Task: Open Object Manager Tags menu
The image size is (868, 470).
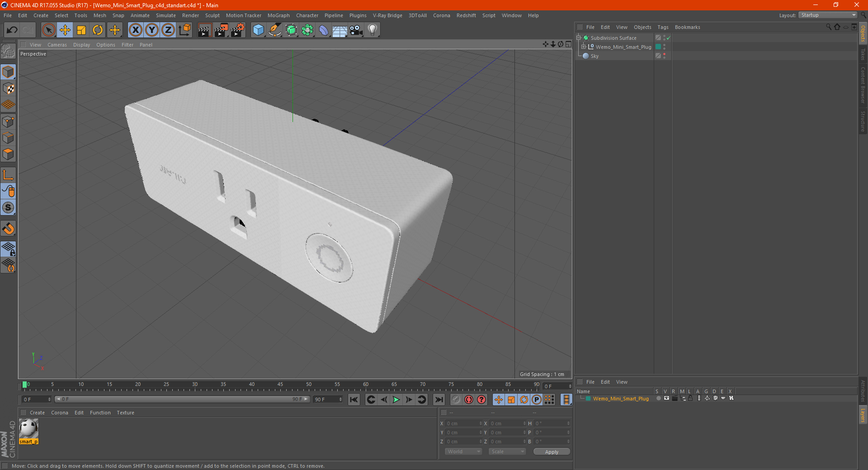Action: tap(663, 27)
